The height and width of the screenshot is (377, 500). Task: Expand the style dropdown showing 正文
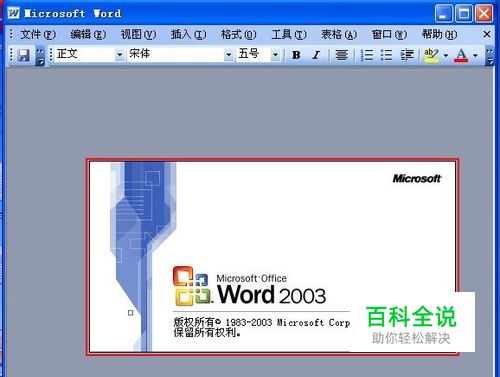tap(119, 55)
